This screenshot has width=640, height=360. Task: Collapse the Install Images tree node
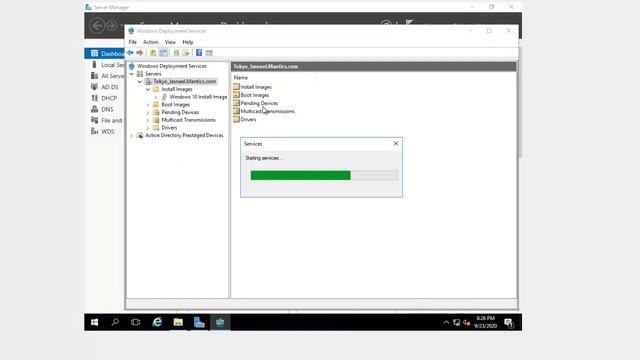tap(148, 89)
